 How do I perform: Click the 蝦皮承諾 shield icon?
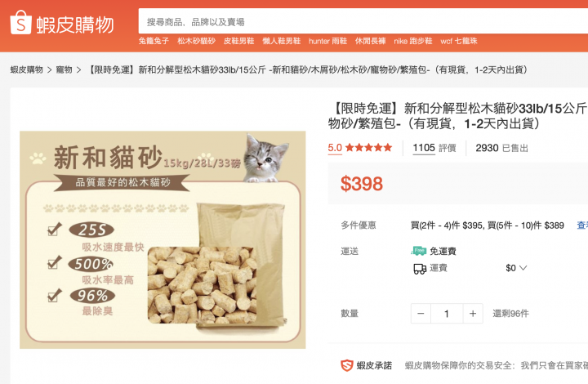tap(347, 365)
